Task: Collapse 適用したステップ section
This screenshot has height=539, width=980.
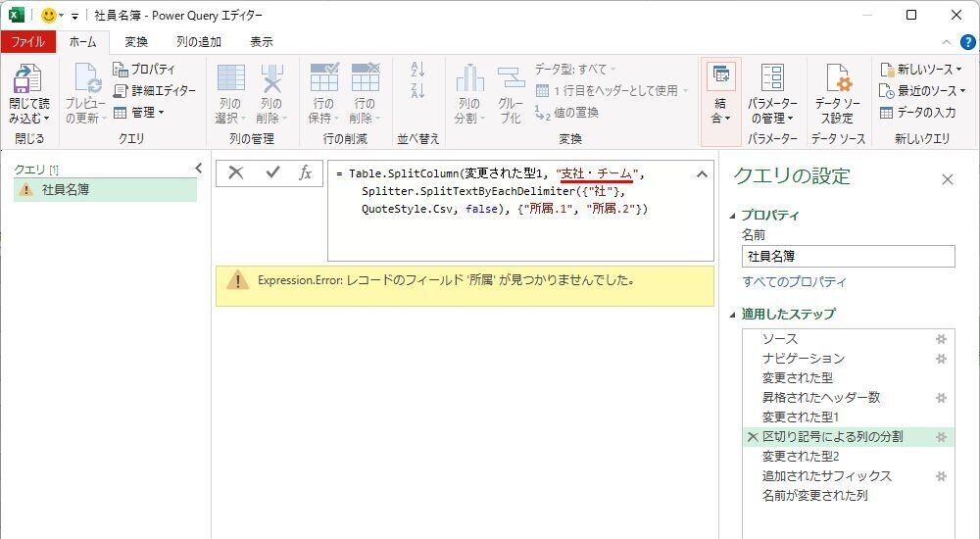Action: pos(732,315)
